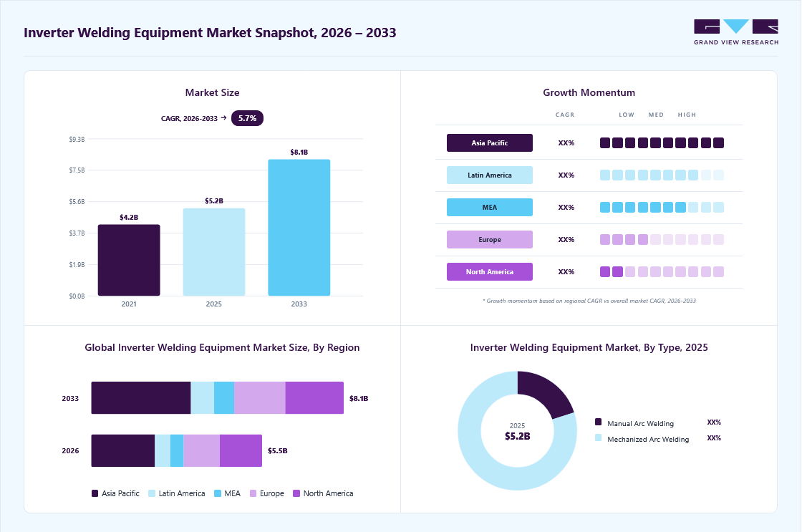The width and height of the screenshot is (802, 532).
Task: Click the MEA momentum indicator squares
Action: [662, 207]
